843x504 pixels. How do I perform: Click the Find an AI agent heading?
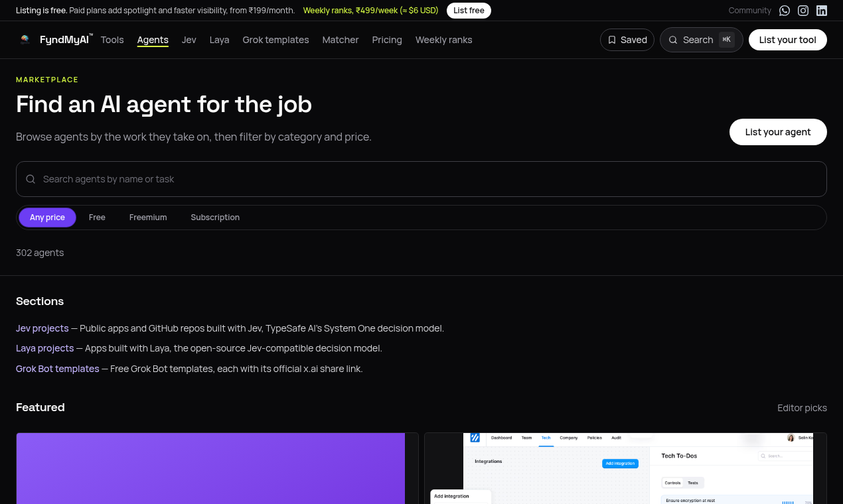pos(164,104)
